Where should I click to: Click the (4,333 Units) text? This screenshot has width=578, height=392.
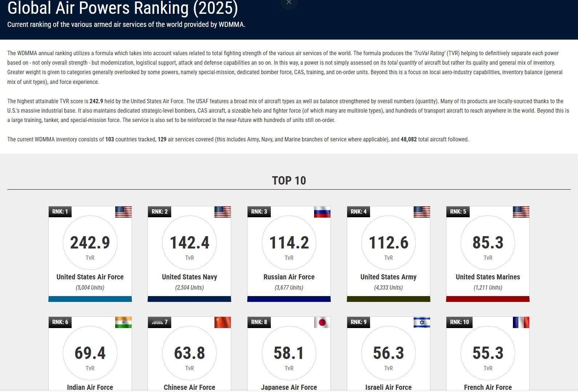[x=388, y=288]
